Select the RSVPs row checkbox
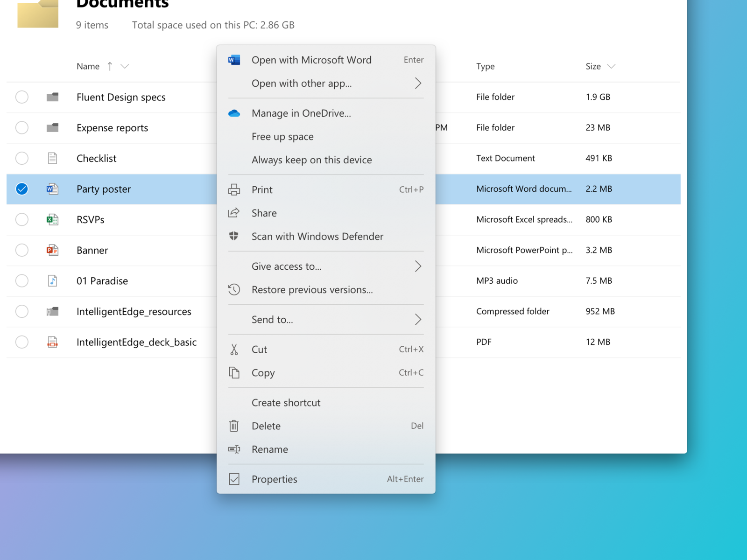Screen dimensions: 747x560 click(21, 219)
